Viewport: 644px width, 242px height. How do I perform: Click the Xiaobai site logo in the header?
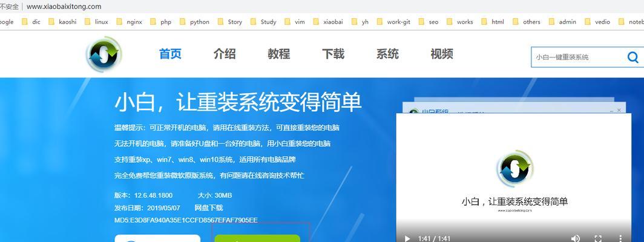point(104,54)
